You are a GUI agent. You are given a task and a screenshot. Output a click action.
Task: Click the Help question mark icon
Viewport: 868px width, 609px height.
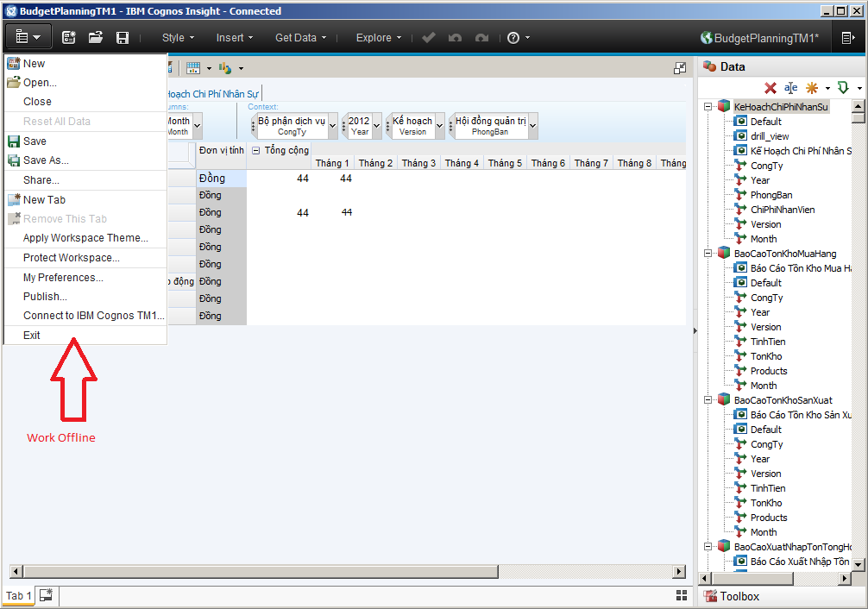pyautogui.click(x=513, y=38)
